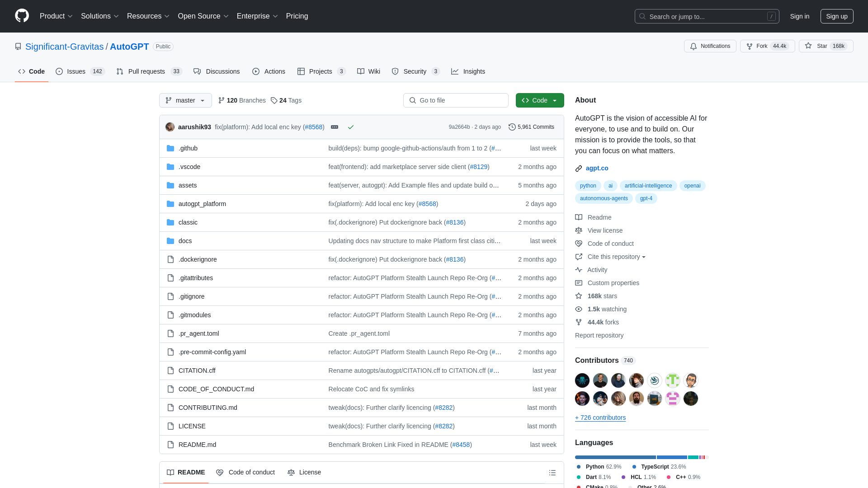Open the .github folder
This screenshot has width=868, height=488.
(188, 148)
